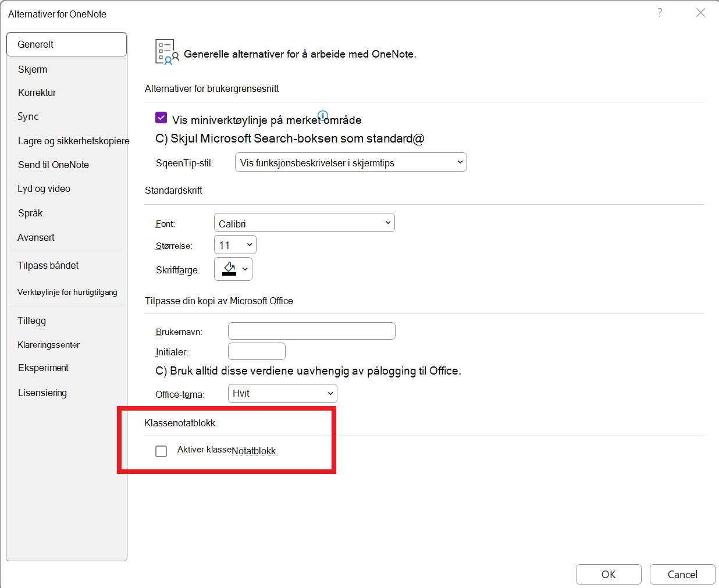
Task: Open the SqeenTip-stil dropdown
Action: (351, 162)
